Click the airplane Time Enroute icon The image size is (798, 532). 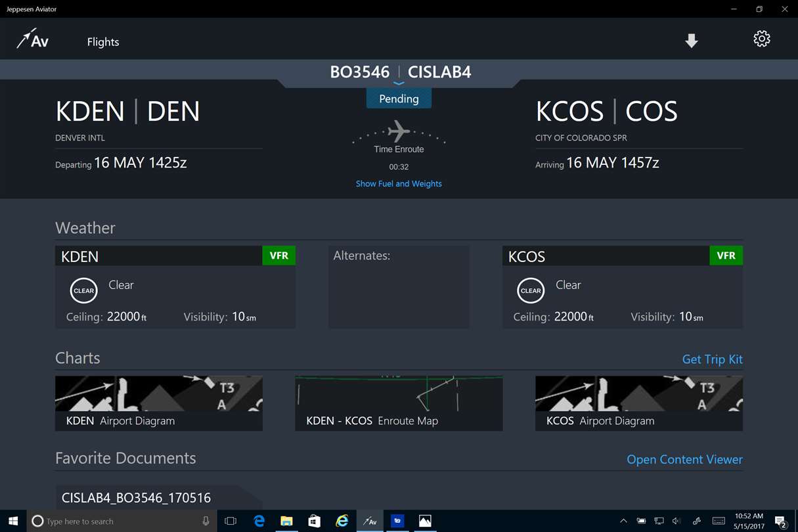tap(399, 131)
